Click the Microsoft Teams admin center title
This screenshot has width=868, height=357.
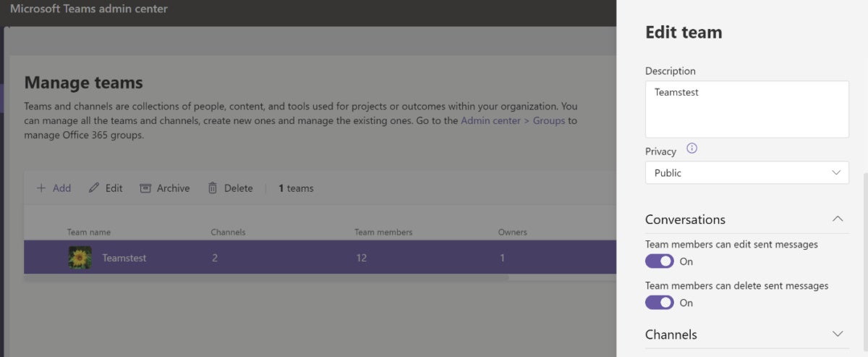(x=89, y=9)
